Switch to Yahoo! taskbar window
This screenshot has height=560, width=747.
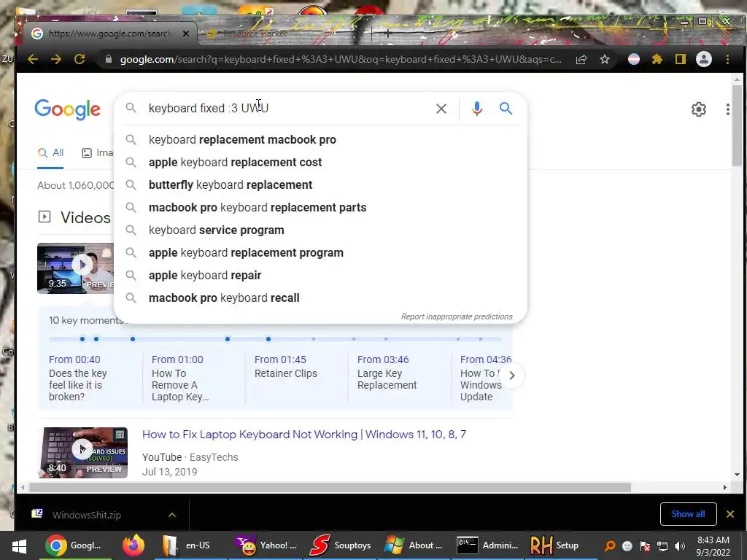[266, 545]
